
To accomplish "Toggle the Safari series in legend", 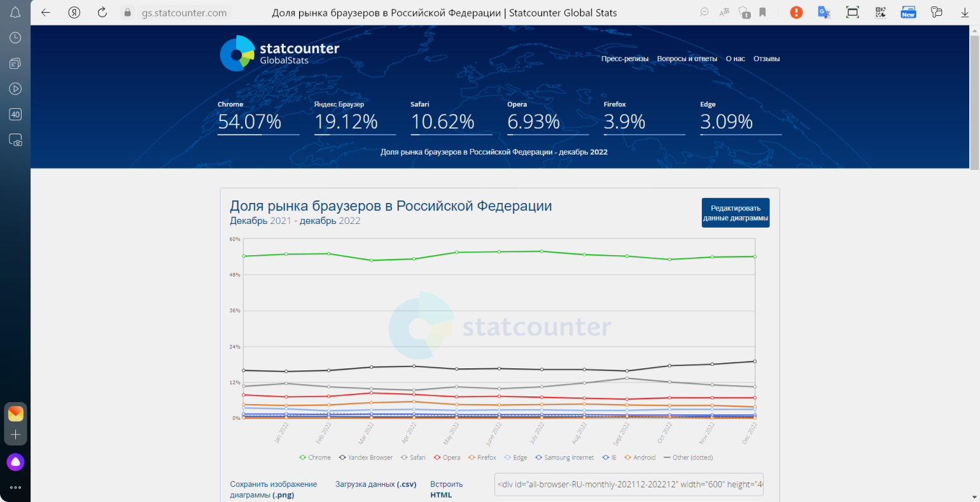I will point(413,457).
